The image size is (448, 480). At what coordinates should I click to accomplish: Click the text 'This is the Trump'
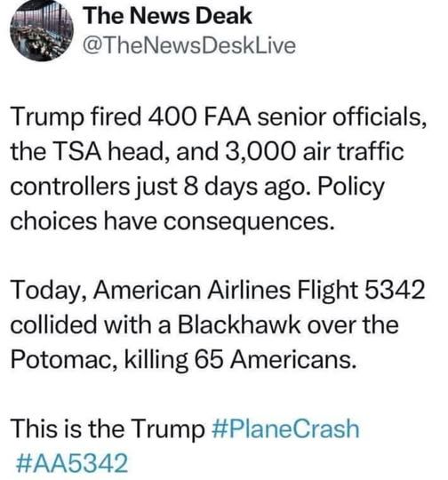(x=108, y=428)
